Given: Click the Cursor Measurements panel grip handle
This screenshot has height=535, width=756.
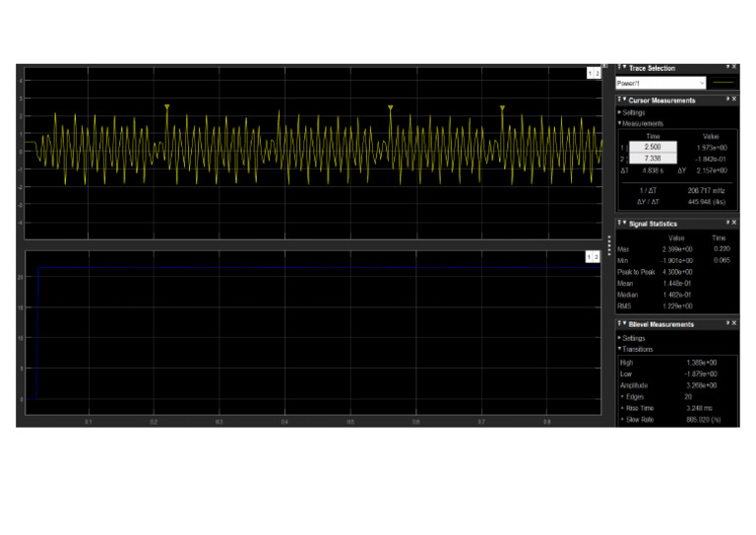Looking at the screenshot, I should click(x=619, y=100).
